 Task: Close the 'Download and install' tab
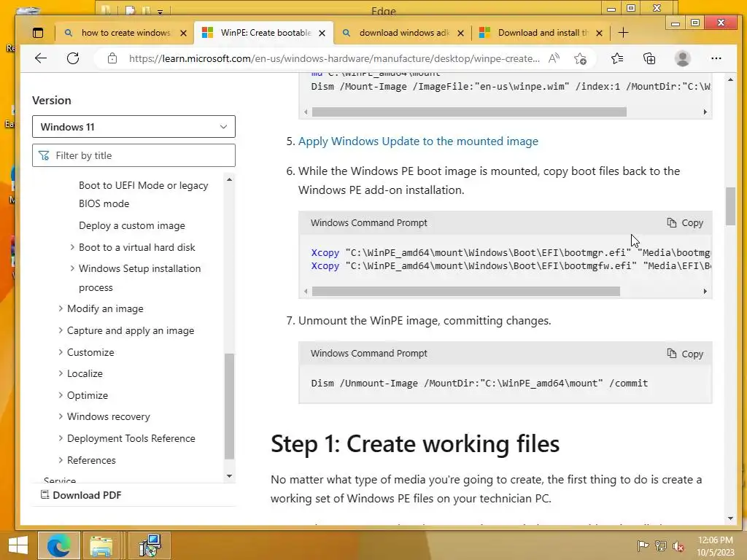tap(600, 33)
